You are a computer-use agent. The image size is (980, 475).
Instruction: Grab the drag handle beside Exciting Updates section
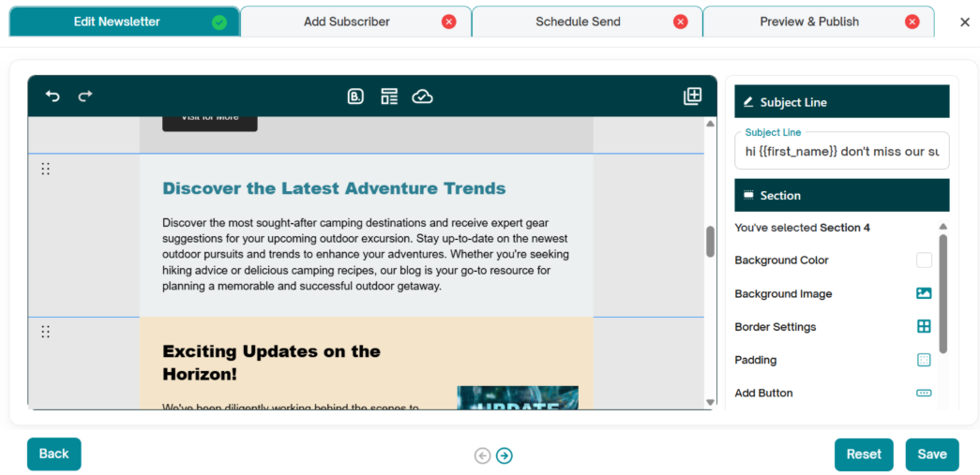point(45,332)
